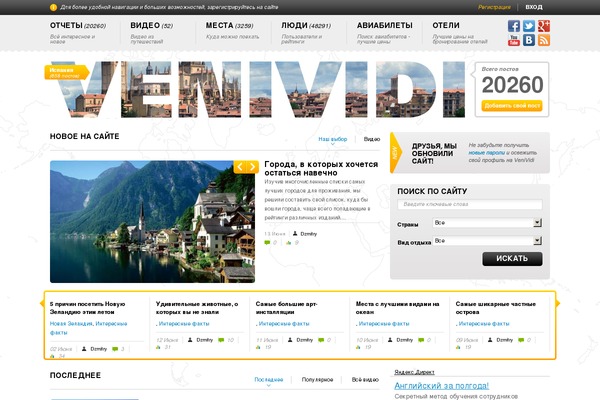Screen dimensions: 600x400
Task: Open article Города, в которых хочется остаться навечно
Action: pyautogui.click(x=321, y=168)
